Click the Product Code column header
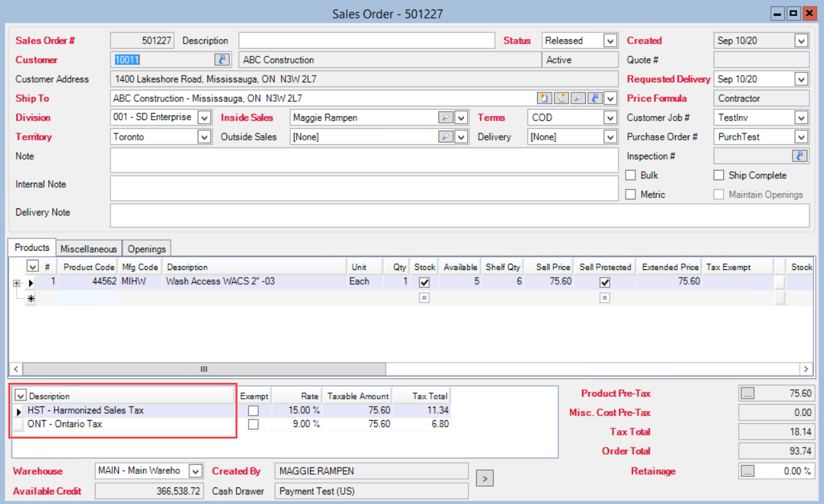The height and width of the screenshot is (504, 824). [x=89, y=267]
